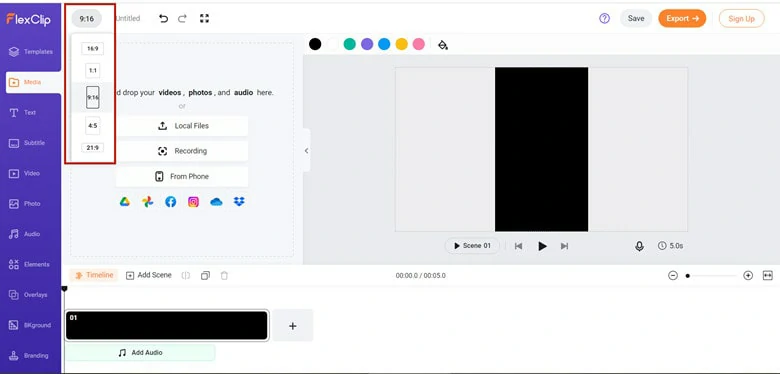Open the paint bucket custom color picker
This screenshot has height=374, width=780.
[x=443, y=45]
